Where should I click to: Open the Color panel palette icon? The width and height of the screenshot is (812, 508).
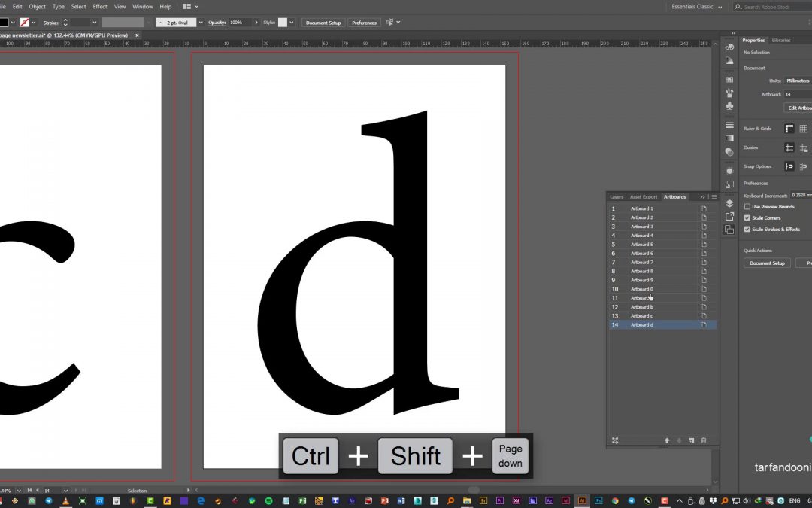pyautogui.click(x=729, y=47)
